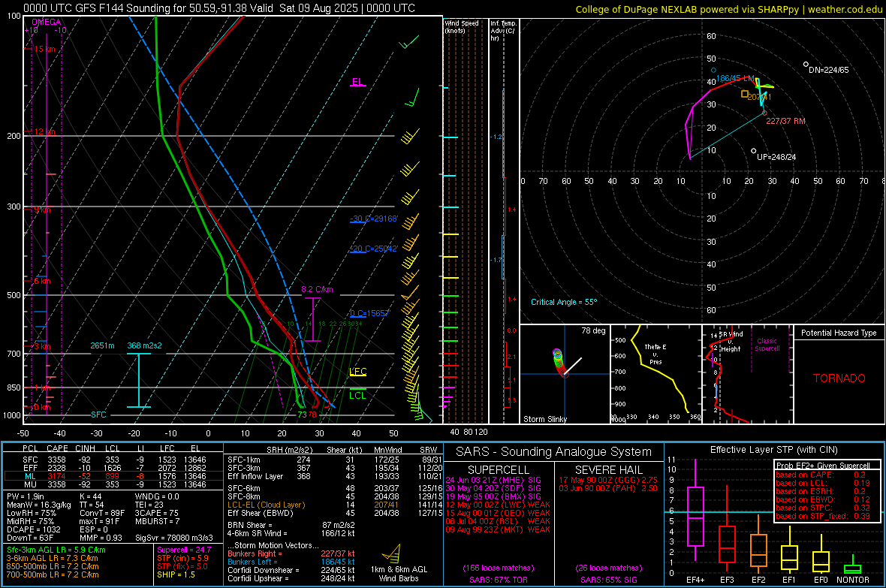The height and width of the screenshot is (588, 886).
Task: Select the SFC-1km shear table row
Action: coord(335,460)
